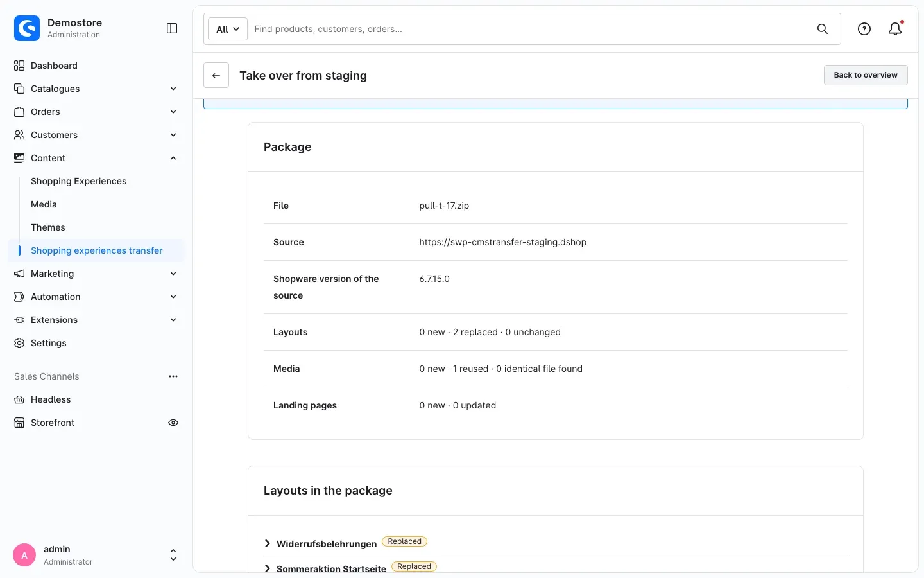Expand the Automation menu chevron
The width and height of the screenshot is (924, 578).
(173, 297)
